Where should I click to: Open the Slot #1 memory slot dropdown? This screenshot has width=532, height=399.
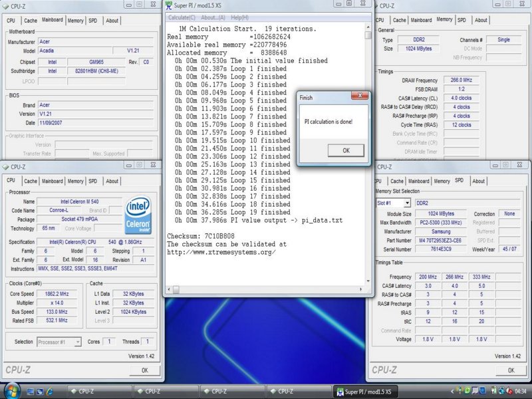coord(408,203)
